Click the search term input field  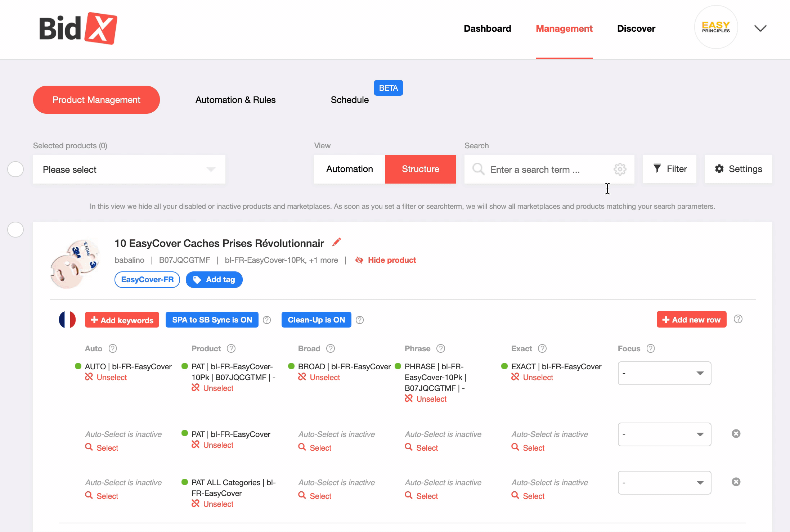549,169
